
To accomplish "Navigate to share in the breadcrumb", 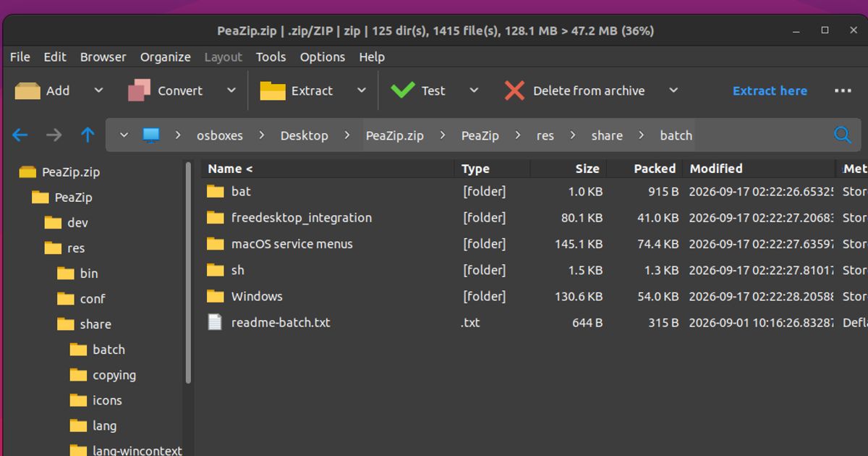I will pos(607,135).
